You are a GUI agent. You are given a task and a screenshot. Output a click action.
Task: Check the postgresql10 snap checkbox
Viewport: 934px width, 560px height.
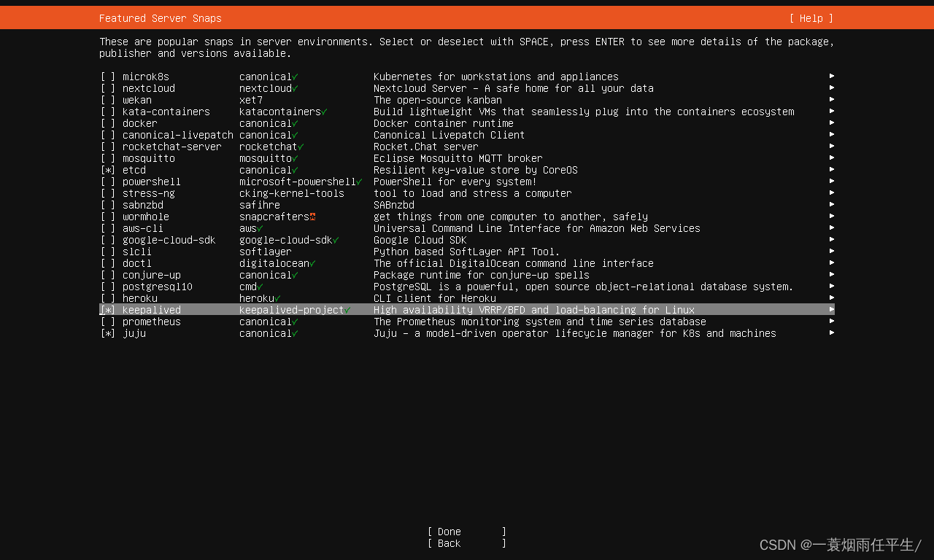108,287
